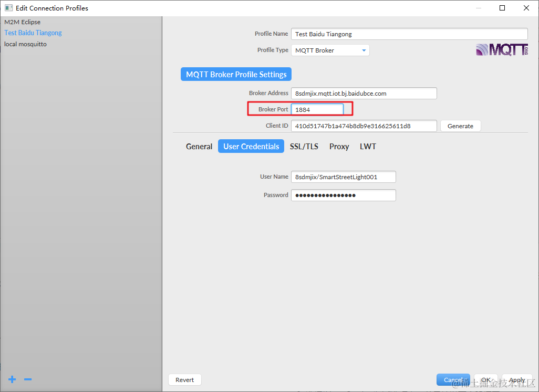Image resolution: width=539 pixels, height=392 pixels.
Task: Click the MQTT.org logo
Action: (502, 50)
